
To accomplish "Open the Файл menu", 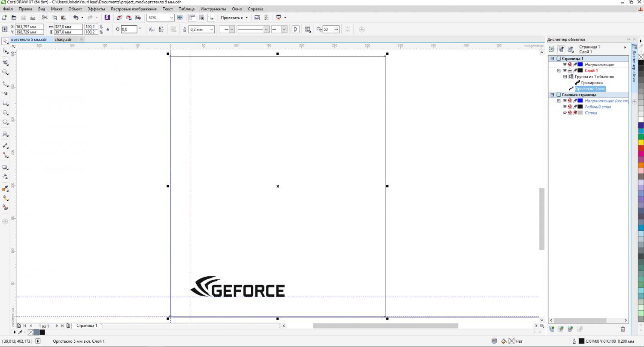I will (x=8, y=9).
